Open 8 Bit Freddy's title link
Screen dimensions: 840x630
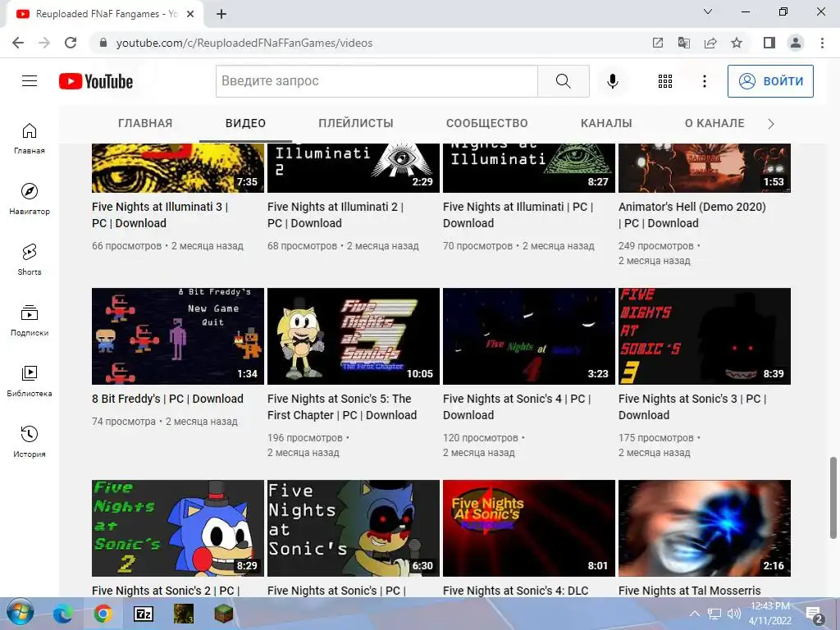[167, 399]
